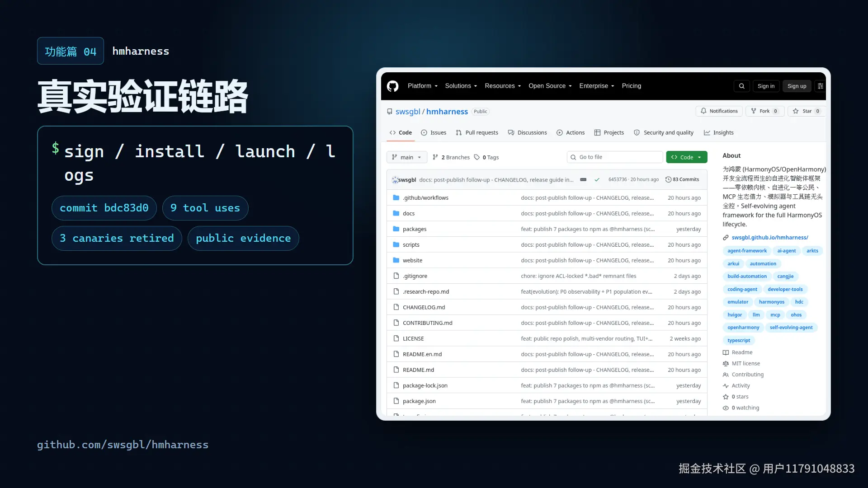Open the Discussions tab
Image resolution: width=868 pixels, height=488 pixels.
527,133
